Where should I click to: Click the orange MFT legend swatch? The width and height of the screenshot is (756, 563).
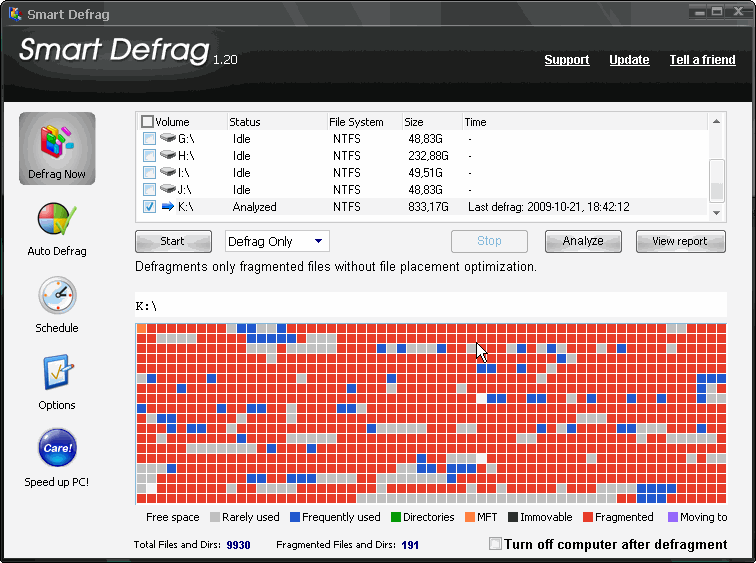pos(472,517)
